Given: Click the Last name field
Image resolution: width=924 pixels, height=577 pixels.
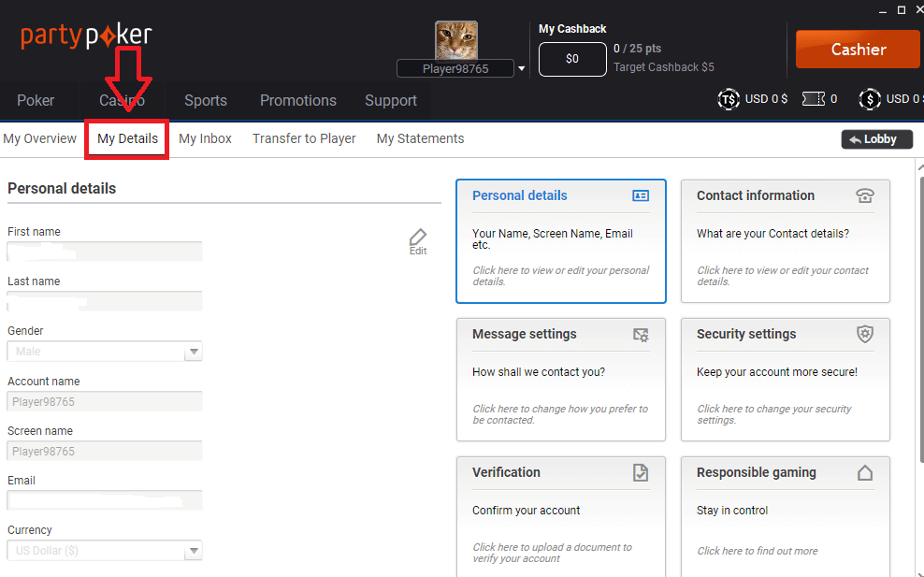Looking at the screenshot, I should [105, 301].
